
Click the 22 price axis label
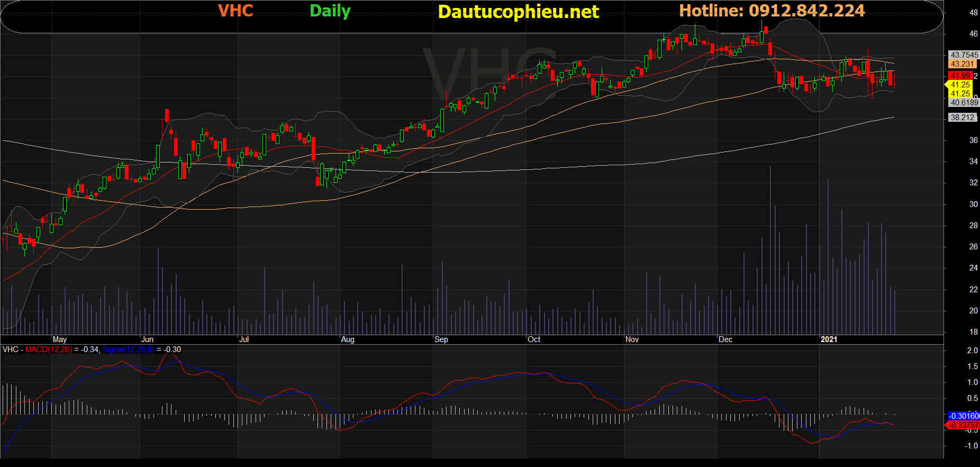[x=973, y=290]
